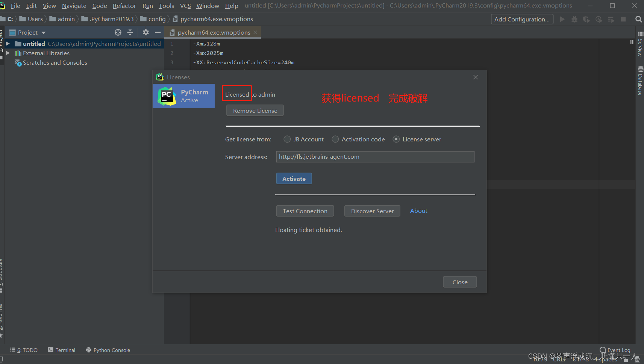The image size is (644, 364).
Task: Click the Discover Server button
Action: point(372,211)
